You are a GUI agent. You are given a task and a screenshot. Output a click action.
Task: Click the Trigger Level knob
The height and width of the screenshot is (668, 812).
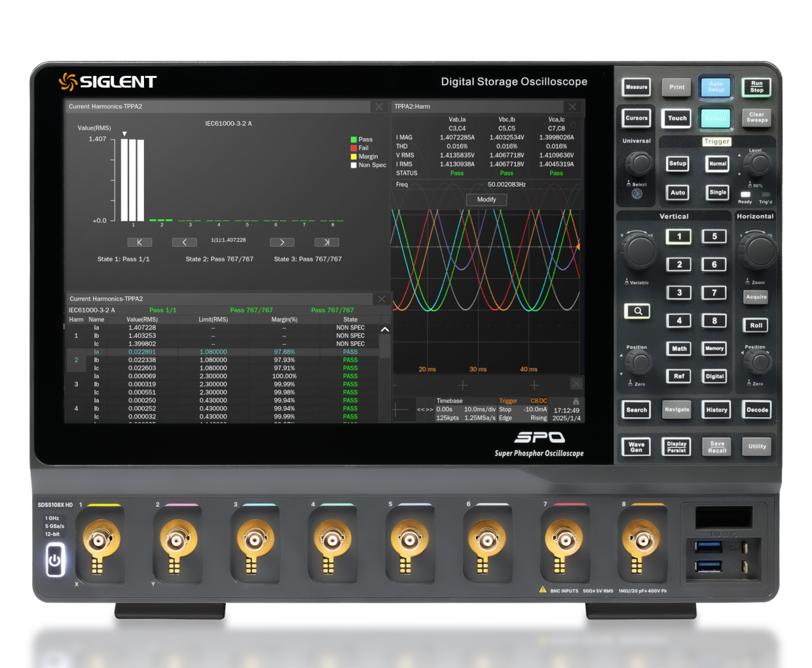coord(758,164)
